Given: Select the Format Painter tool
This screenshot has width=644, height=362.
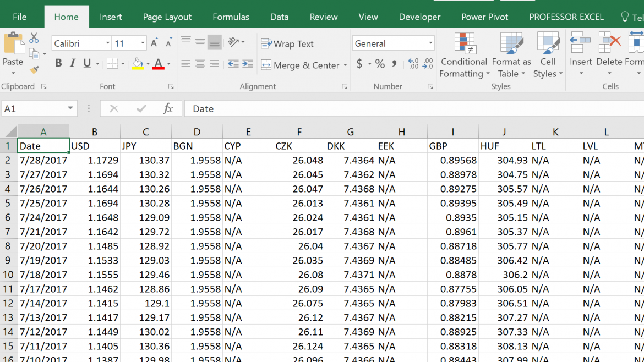Looking at the screenshot, I should [x=33, y=69].
